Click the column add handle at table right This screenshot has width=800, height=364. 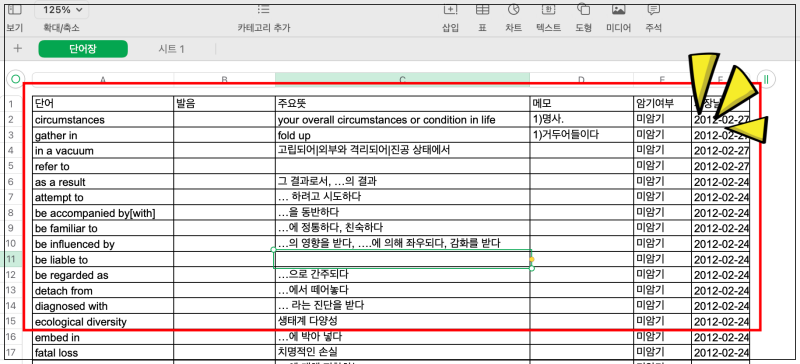point(766,79)
